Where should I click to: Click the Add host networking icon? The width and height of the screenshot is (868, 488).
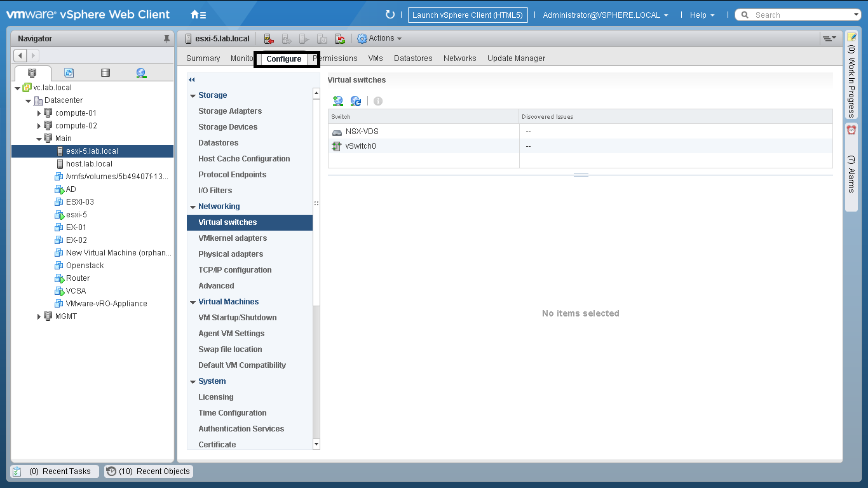click(x=338, y=101)
